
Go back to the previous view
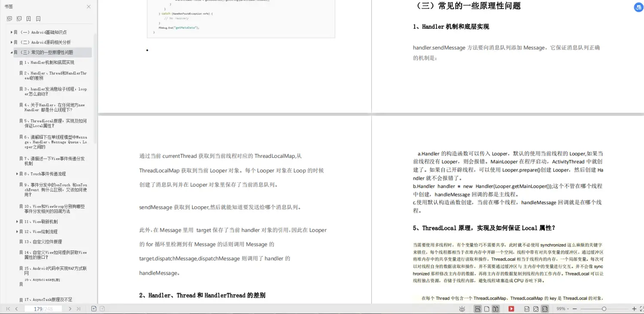(x=94, y=309)
